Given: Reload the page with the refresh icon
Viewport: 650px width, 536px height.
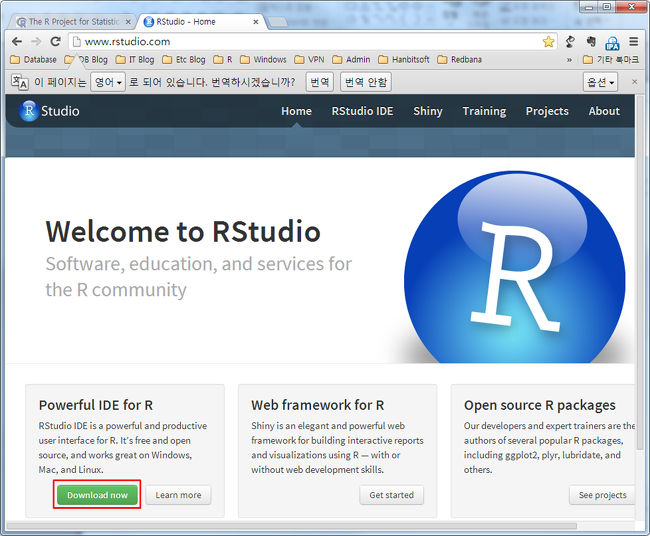Looking at the screenshot, I should click(x=56, y=41).
